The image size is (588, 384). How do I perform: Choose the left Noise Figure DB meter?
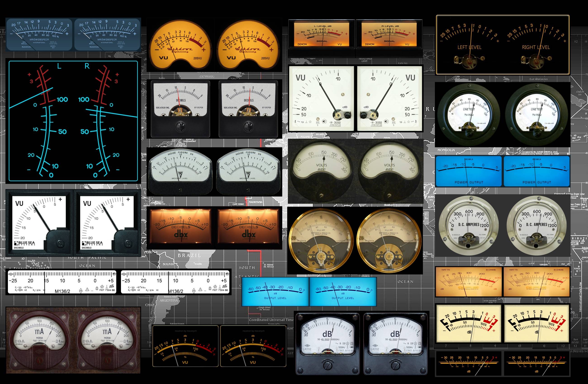pyautogui.click(x=180, y=172)
